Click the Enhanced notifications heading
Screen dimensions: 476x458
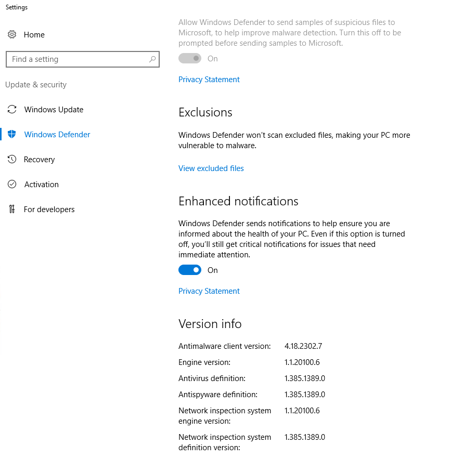click(x=238, y=201)
